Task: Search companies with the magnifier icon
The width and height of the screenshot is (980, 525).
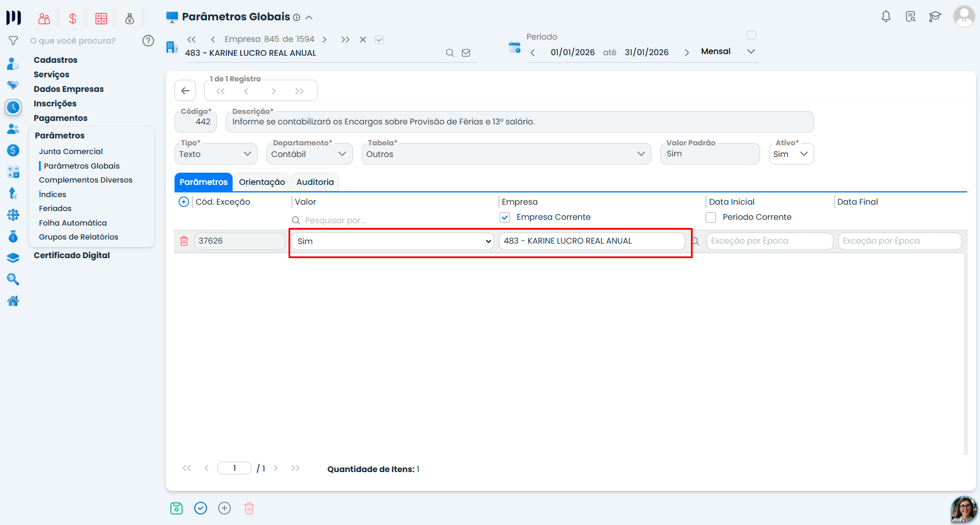Action: [x=450, y=53]
